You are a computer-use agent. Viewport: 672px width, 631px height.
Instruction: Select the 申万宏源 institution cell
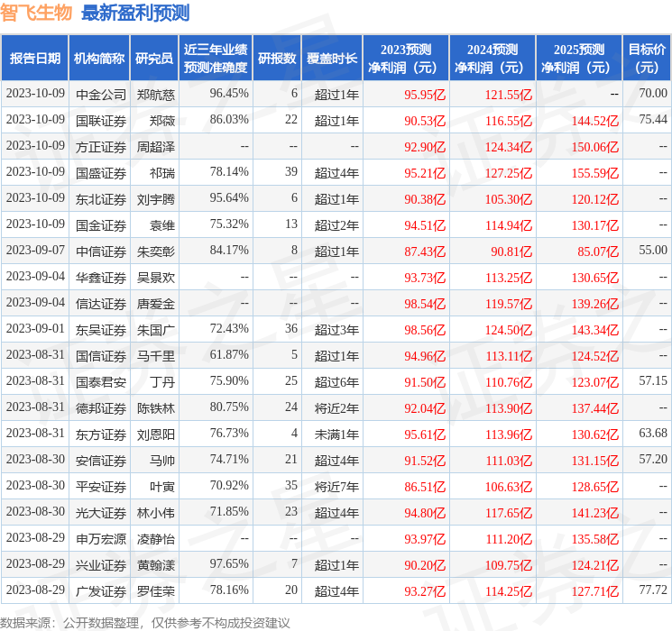(101, 539)
